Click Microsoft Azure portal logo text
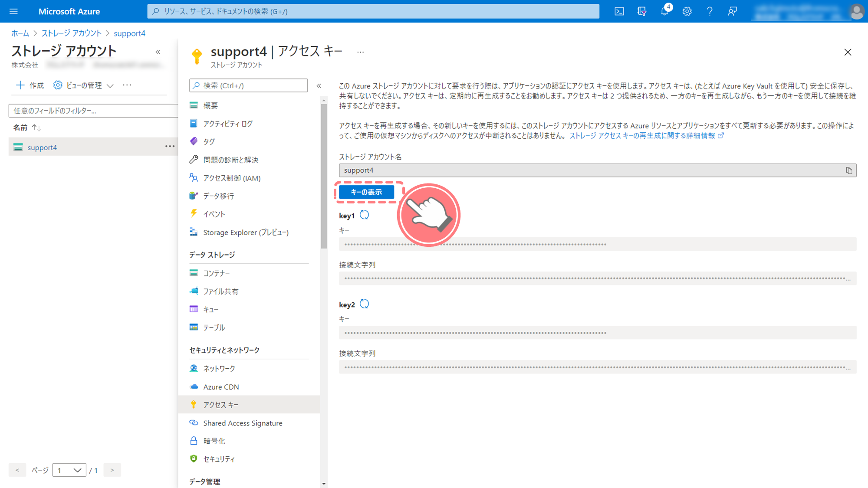Viewport: 868px width, 488px height. [x=69, y=11]
